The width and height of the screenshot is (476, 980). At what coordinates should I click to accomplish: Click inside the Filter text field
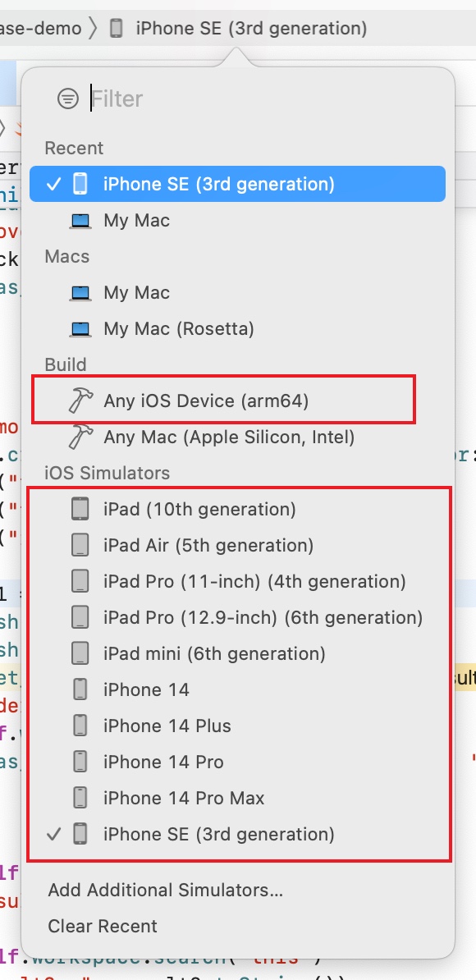click(164, 98)
